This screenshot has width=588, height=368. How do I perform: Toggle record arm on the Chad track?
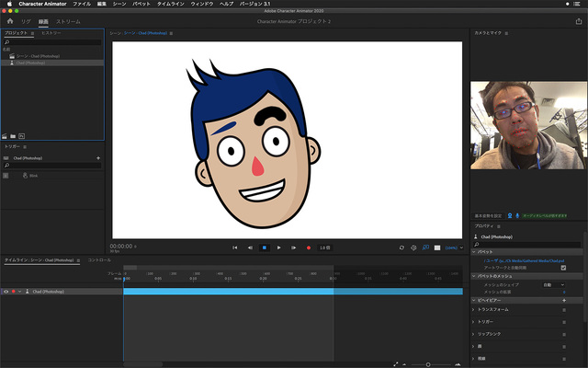13,291
